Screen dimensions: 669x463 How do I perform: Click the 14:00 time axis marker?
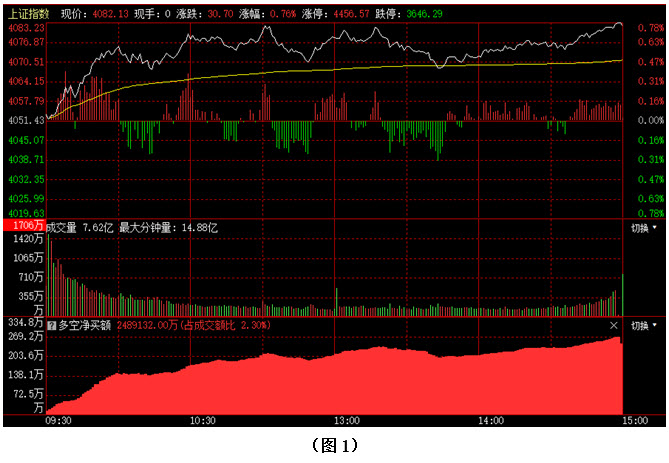point(491,421)
